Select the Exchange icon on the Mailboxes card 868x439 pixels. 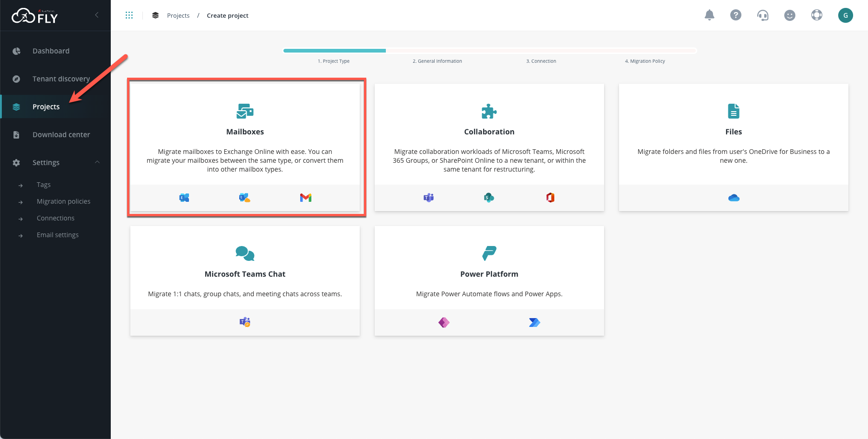[x=184, y=197]
